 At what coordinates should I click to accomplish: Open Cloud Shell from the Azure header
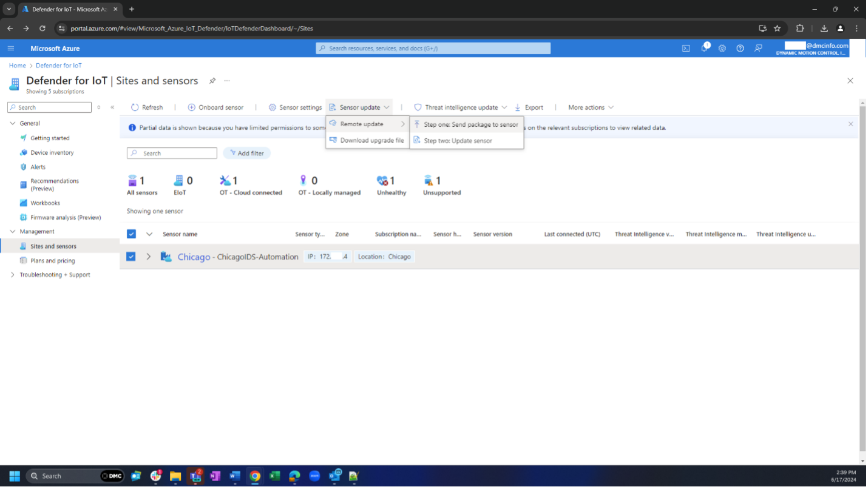coord(686,49)
